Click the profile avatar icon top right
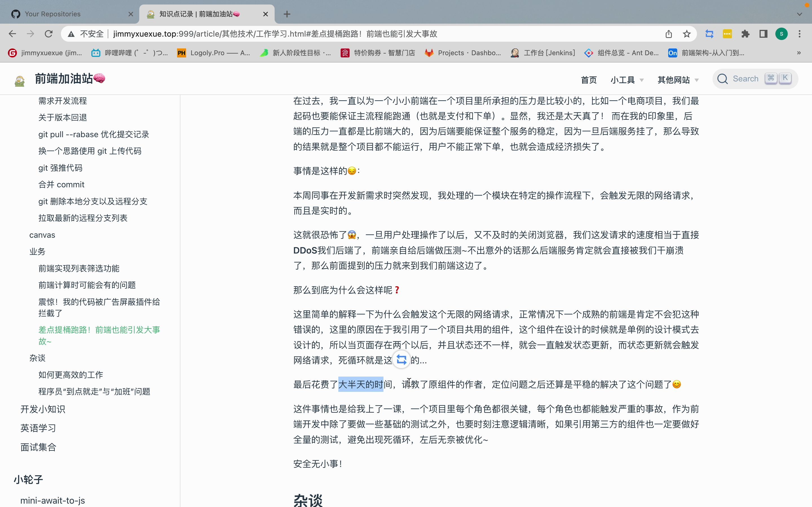The height and width of the screenshot is (507, 812). tap(782, 33)
